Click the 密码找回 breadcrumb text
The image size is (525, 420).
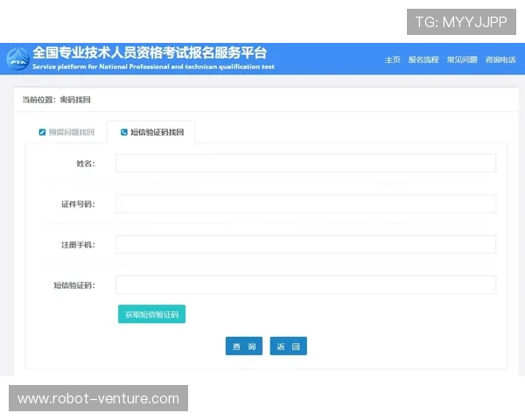click(75, 100)
